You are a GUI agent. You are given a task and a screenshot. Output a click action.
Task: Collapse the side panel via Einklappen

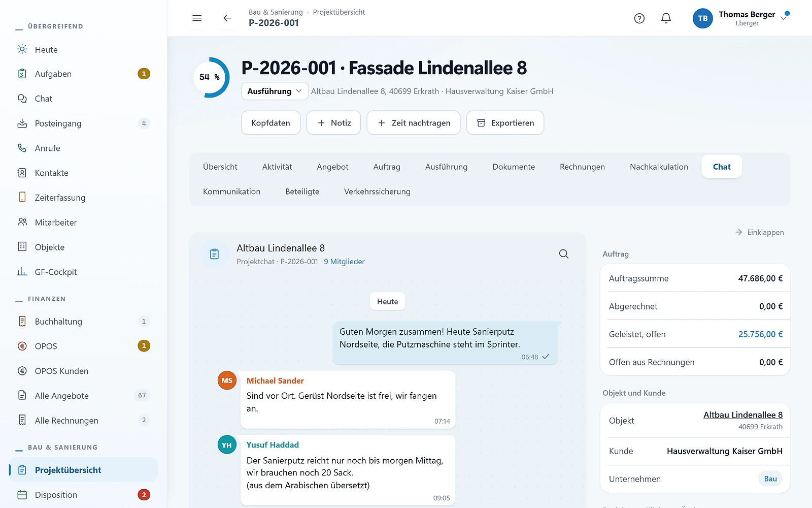(x=760, y=232)
